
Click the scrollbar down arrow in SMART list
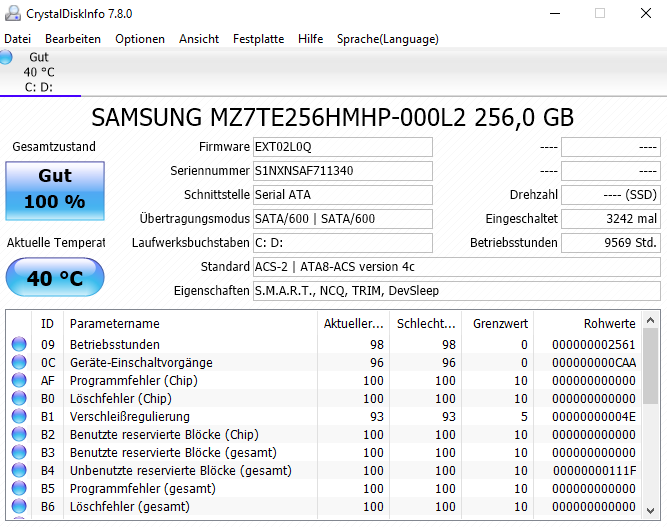tap(650, 511)
